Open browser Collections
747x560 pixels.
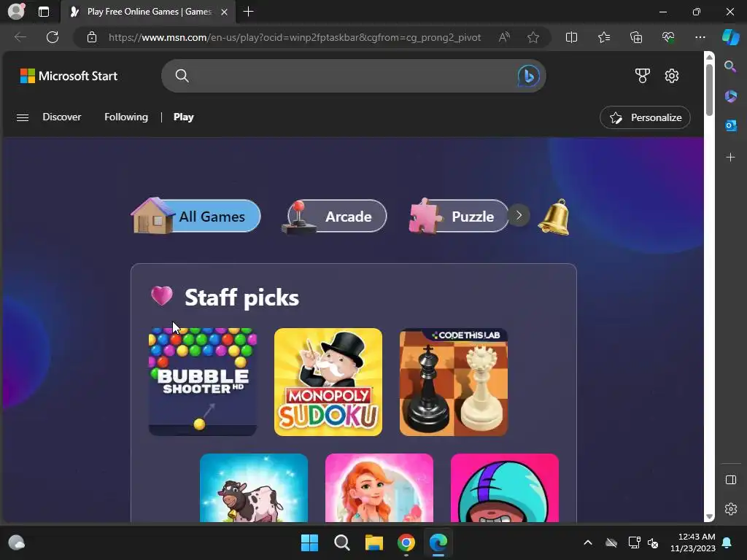point(636,37)
